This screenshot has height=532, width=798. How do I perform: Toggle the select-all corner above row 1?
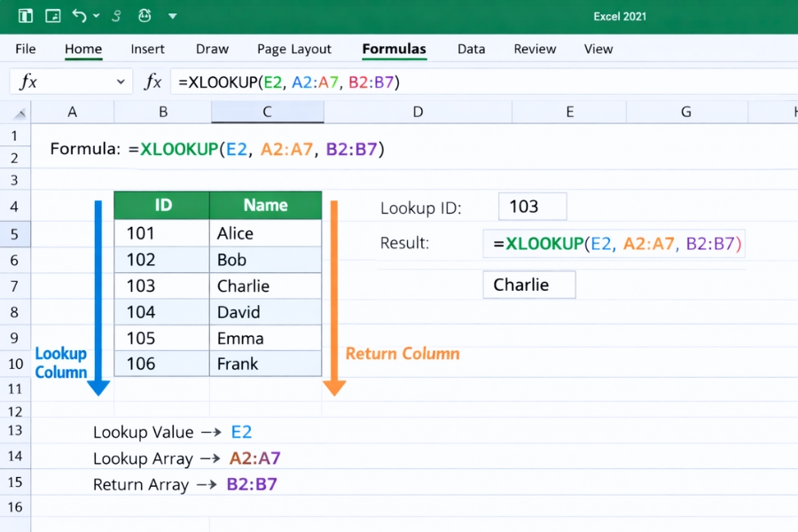20,112
